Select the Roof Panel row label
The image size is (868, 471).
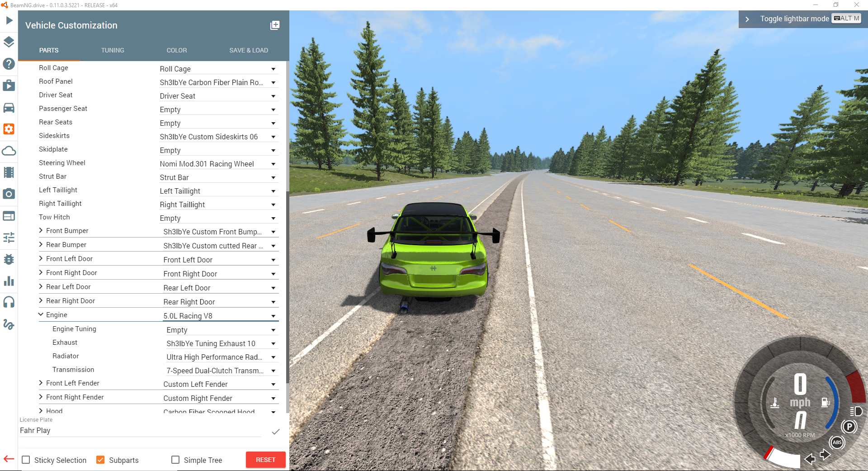click(x=56, y=81)
